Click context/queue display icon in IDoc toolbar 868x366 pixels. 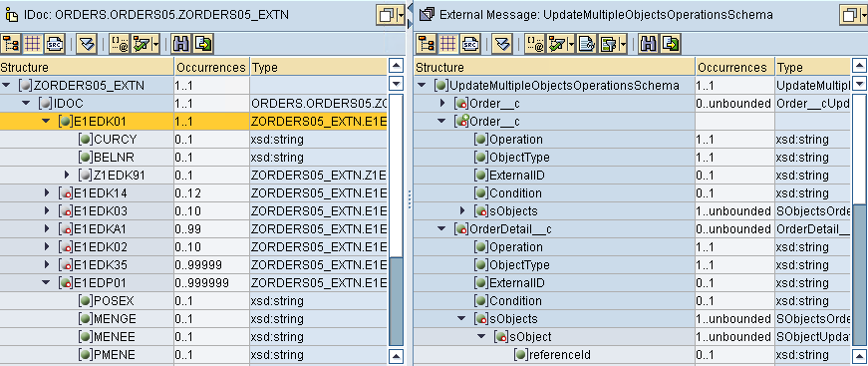[119, 44]
